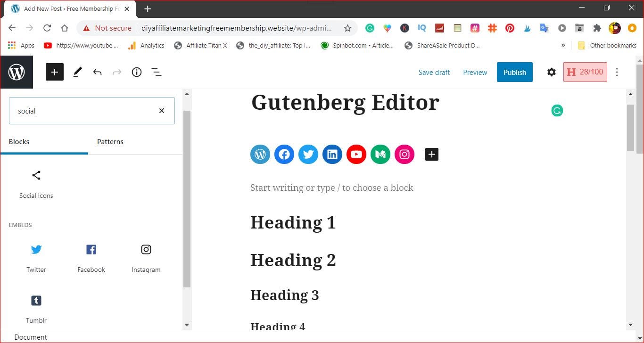This screenshot has width=644, height=343.
Task: Insert the Instagram embed block
Action: 146,258
